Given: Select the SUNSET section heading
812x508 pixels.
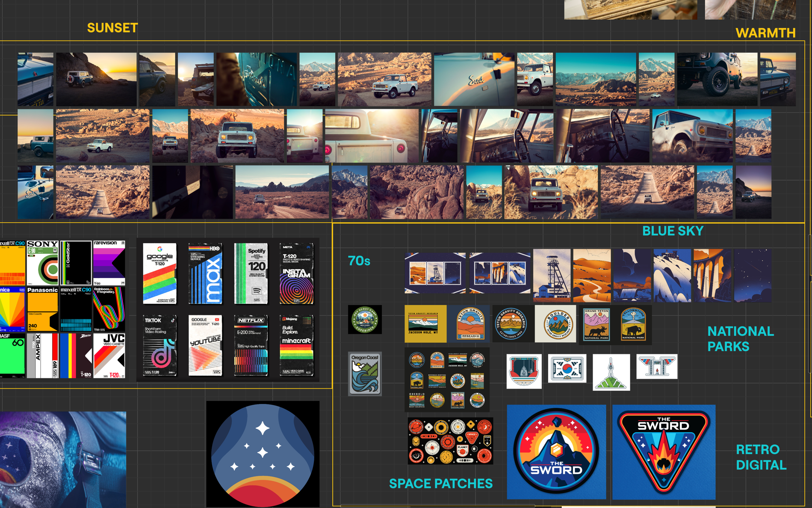Looking at the screenshot, I should (x=112, y=28).
